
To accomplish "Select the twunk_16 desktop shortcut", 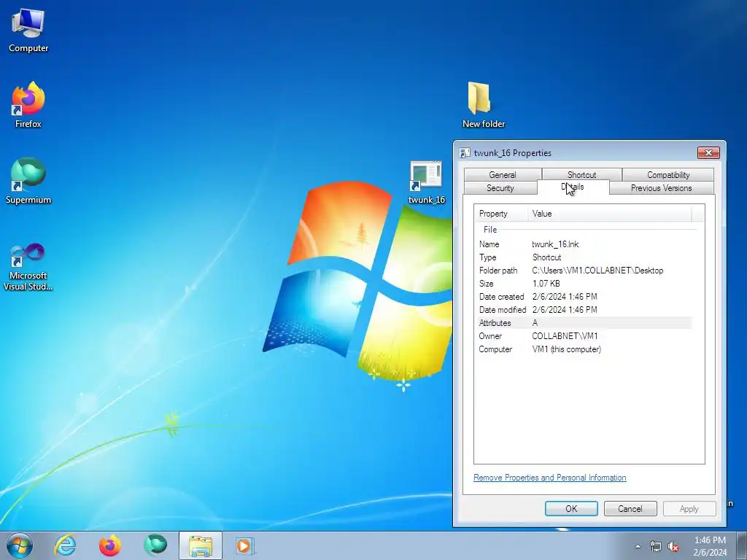I will (x=426, y=182).
